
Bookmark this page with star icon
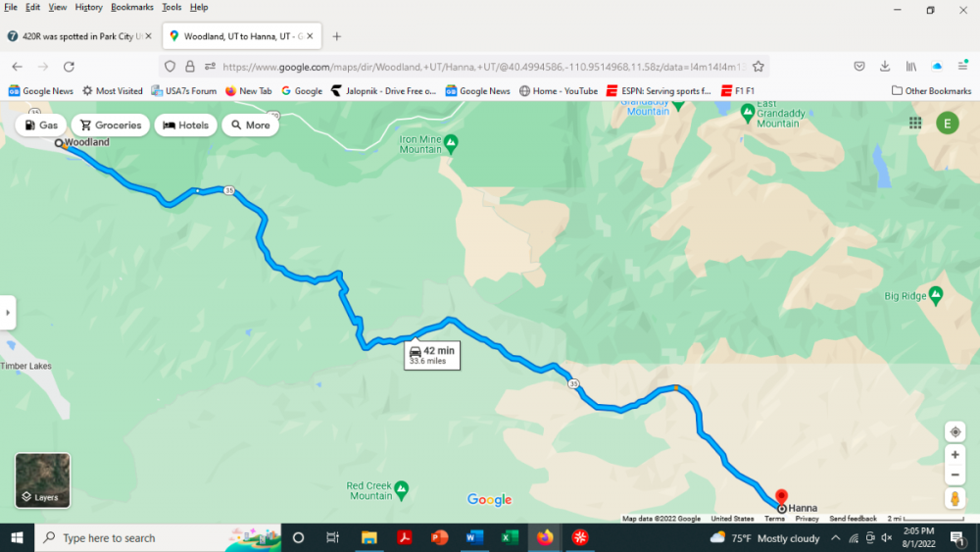[759, 67]
